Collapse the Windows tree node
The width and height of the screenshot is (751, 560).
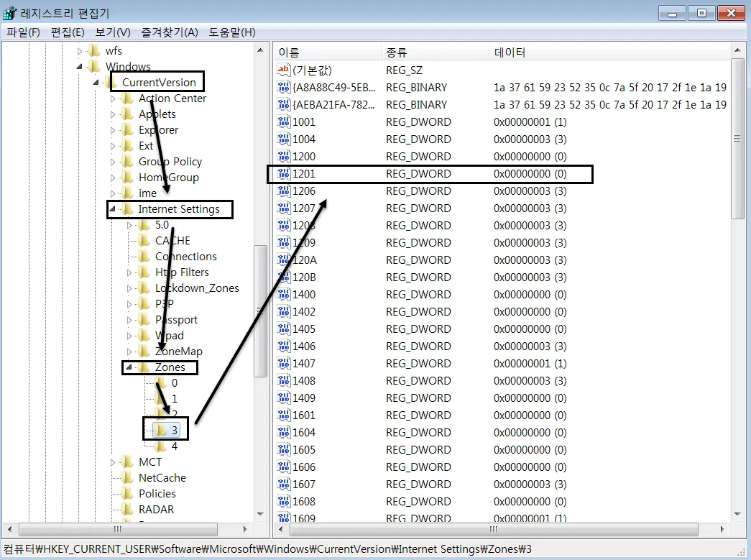pyautogui.click(x=80, y=67)
